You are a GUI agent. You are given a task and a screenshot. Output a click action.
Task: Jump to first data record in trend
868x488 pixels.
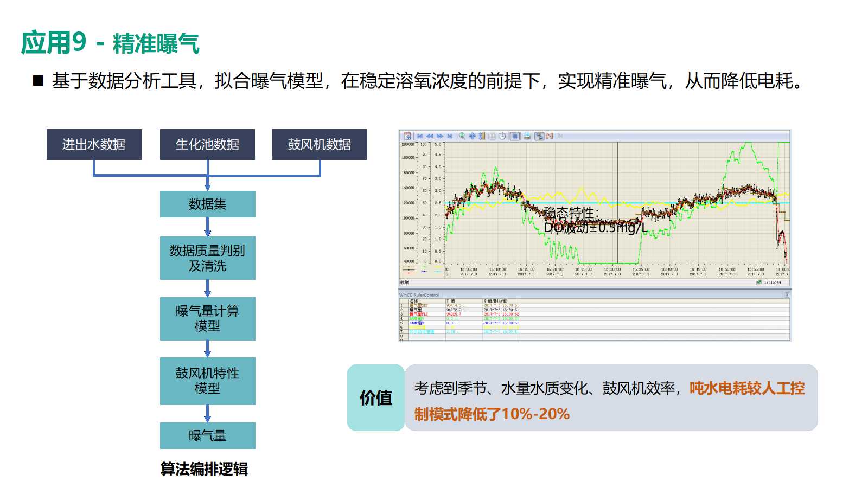click(419, 136)
